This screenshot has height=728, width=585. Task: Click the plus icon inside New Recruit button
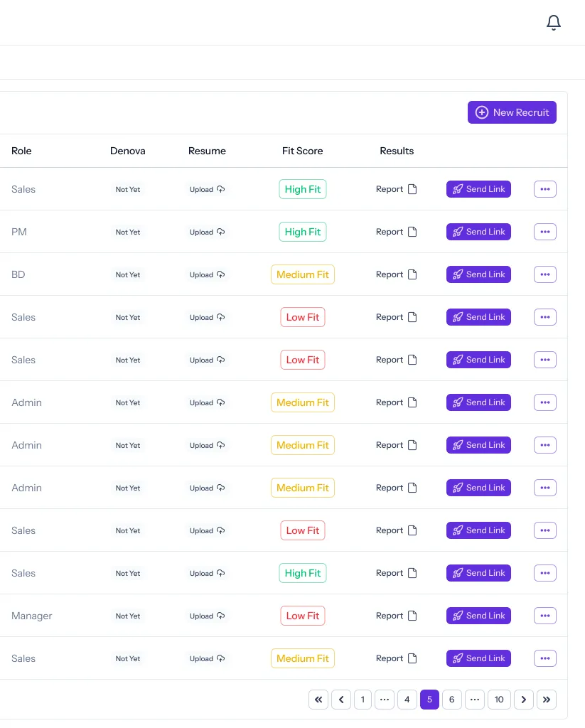pyautogui.click(x=482, y=112)
